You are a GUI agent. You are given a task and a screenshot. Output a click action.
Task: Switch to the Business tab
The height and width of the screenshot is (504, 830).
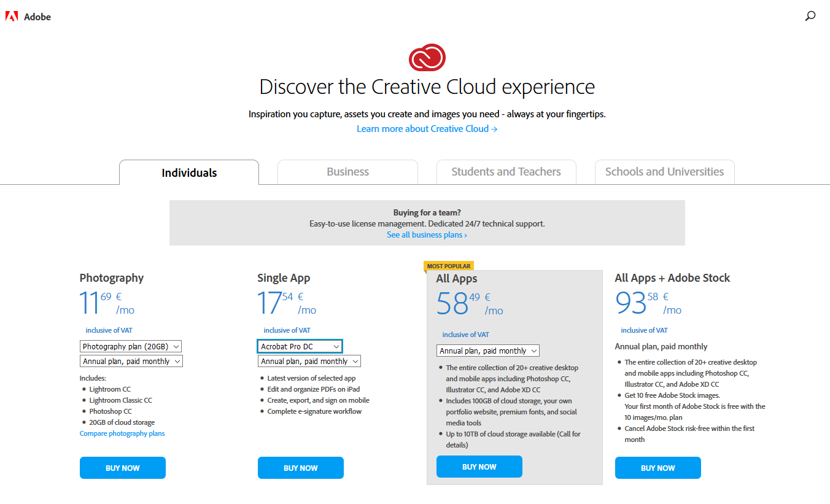pyautogui.click(x=347, y=172)
